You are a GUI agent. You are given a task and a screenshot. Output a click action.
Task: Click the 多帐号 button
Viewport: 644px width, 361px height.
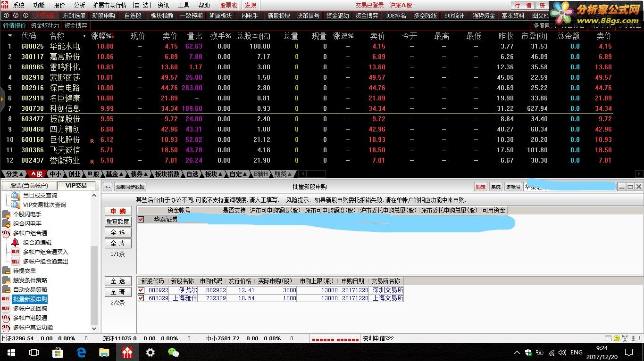point(513,187)
